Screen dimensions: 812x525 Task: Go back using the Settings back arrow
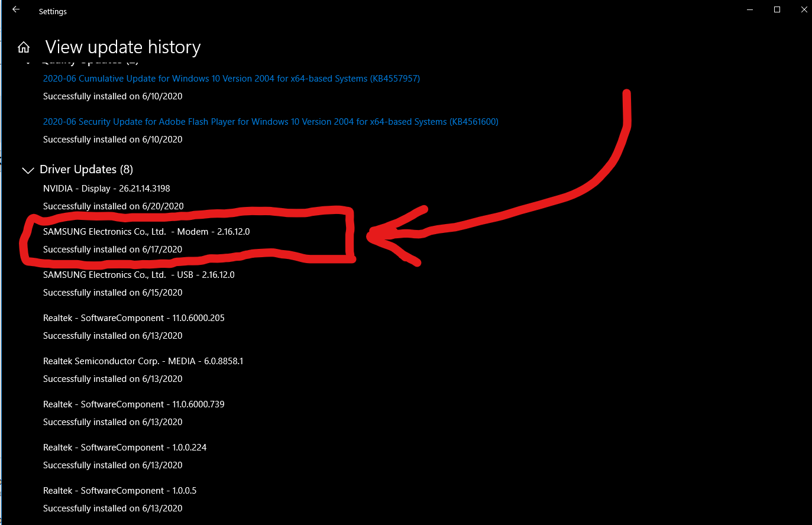pos(16,10)
